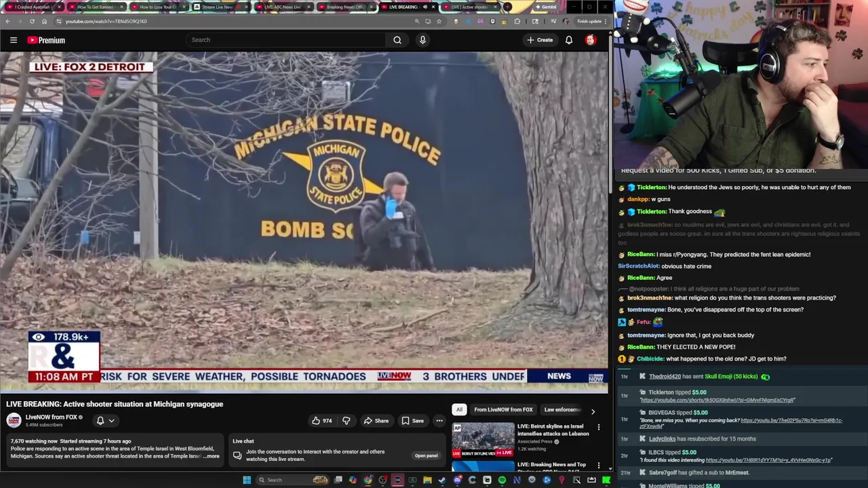Viewport: 868px width, 488px height.
Task: Click the YouTube search magnifier button
Action: tap(397, 40)
